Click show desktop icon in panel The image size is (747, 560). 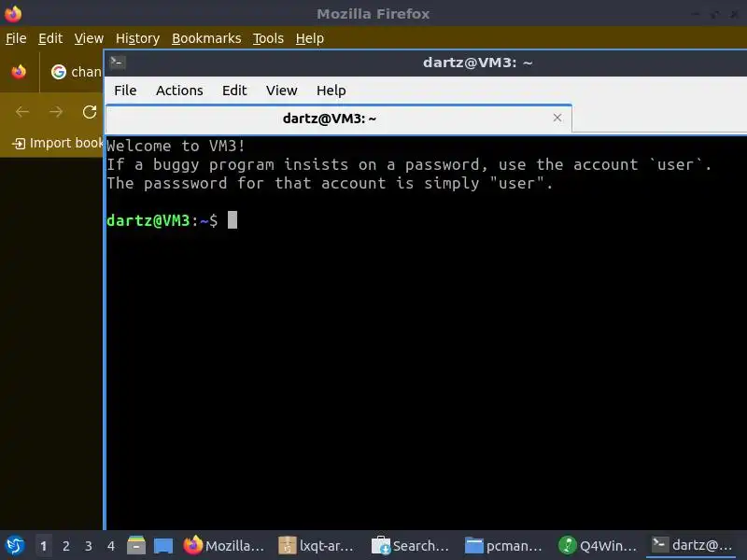coord(163,546)
